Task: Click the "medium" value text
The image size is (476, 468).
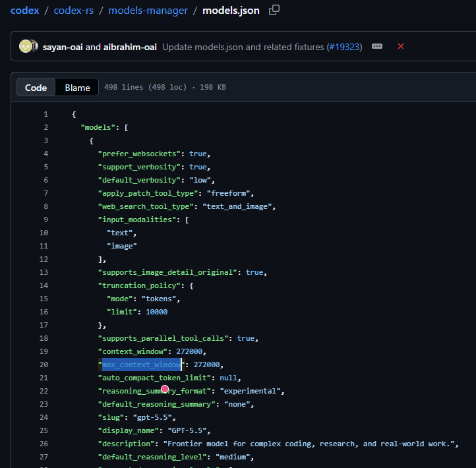Action: tap(233, 457)
